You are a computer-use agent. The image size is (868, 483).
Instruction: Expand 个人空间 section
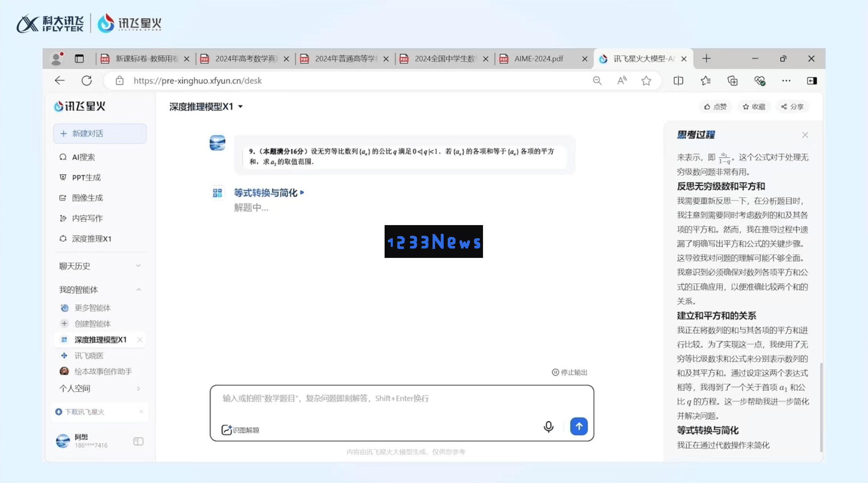pyautogui.click(x=100, y=388)
